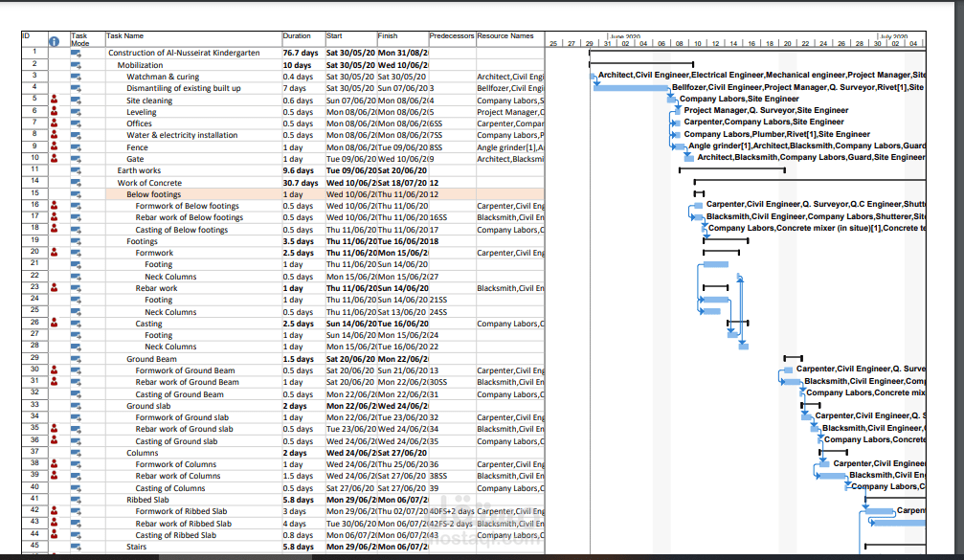Click task mode icon for Casting of Columns
The image size is (964, 560).
point(76,489)
